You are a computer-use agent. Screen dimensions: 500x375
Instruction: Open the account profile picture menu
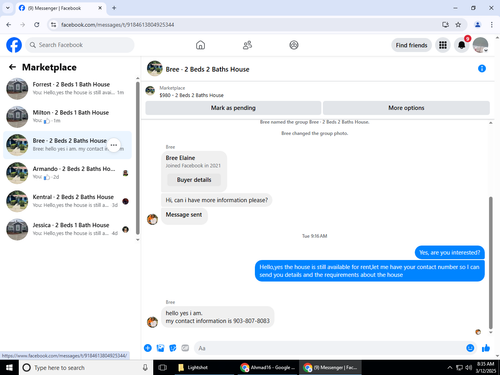tap(480, 45)
